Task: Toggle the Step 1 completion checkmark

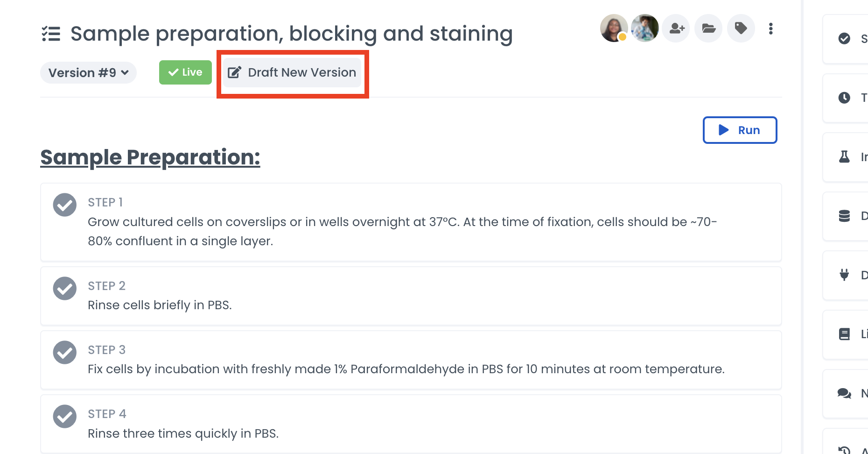Action: tap(65, 205)
